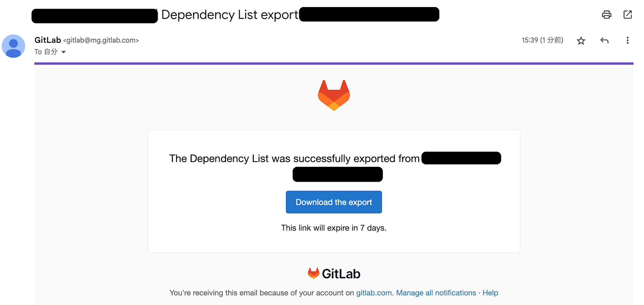Reply to the GitLab message
Screen dimensions: 644x305
click(604, 41)
